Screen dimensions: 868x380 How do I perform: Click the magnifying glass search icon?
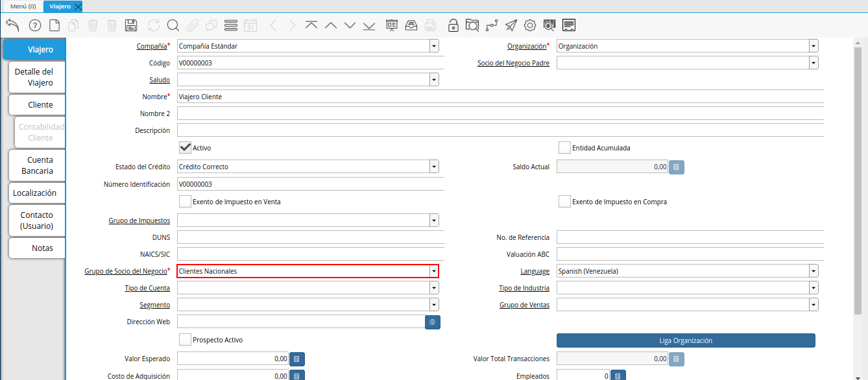tap(173, 25)
